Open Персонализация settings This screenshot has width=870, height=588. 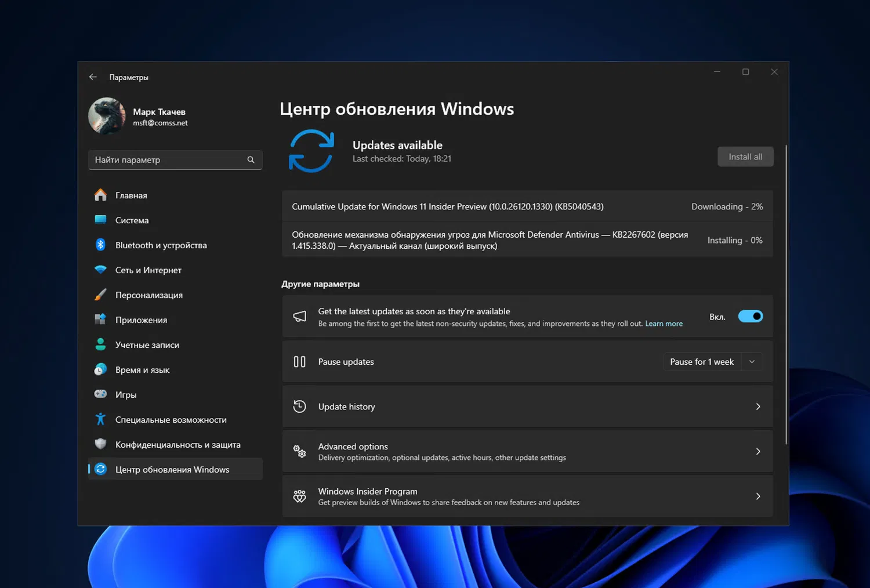(x=175, y=295)
